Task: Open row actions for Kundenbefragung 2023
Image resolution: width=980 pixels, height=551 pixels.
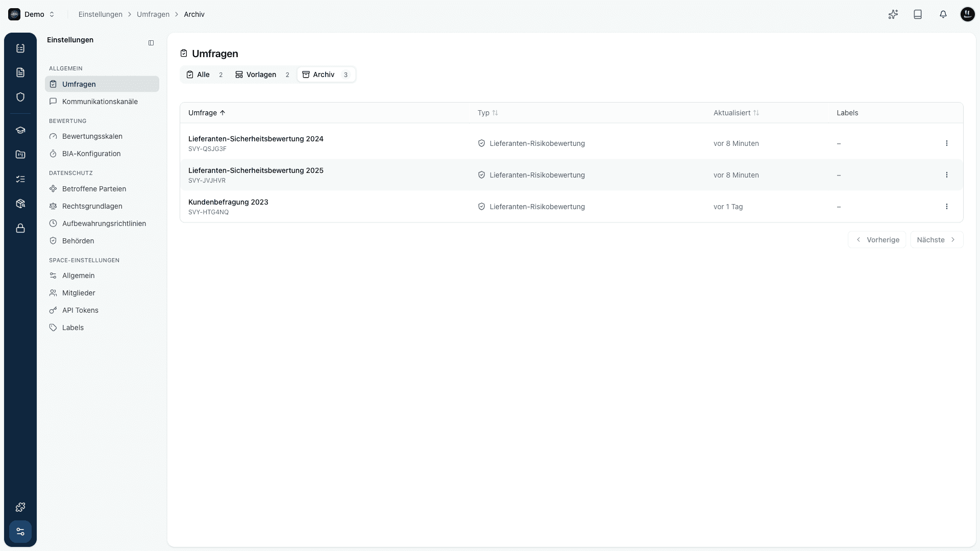Action: (946, 207)
